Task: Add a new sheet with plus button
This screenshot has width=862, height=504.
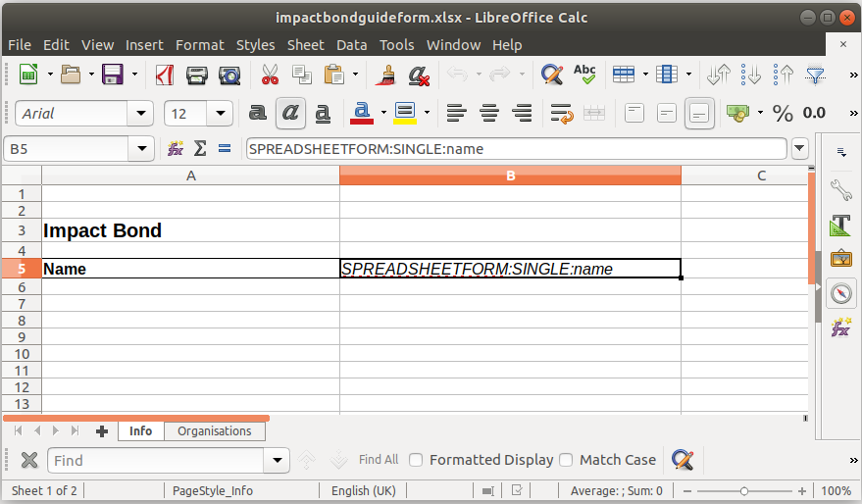Action: [x=102, y=430]
